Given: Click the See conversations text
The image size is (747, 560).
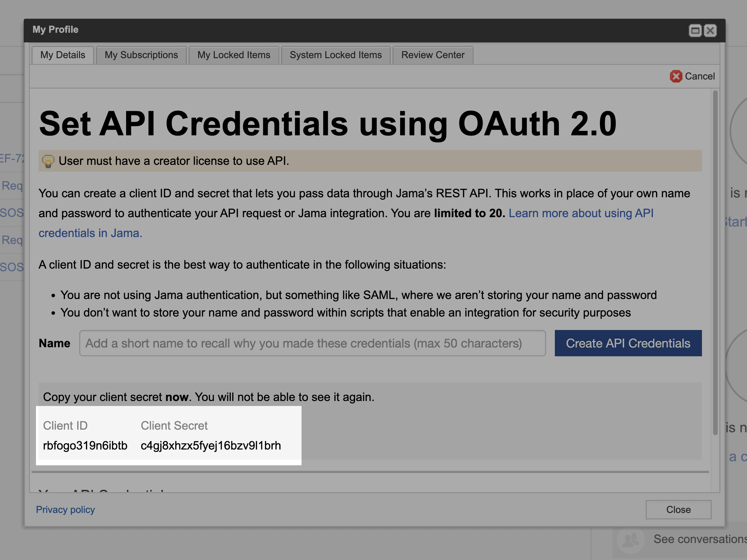Looking at the screenshot, I should coord(699,539).
